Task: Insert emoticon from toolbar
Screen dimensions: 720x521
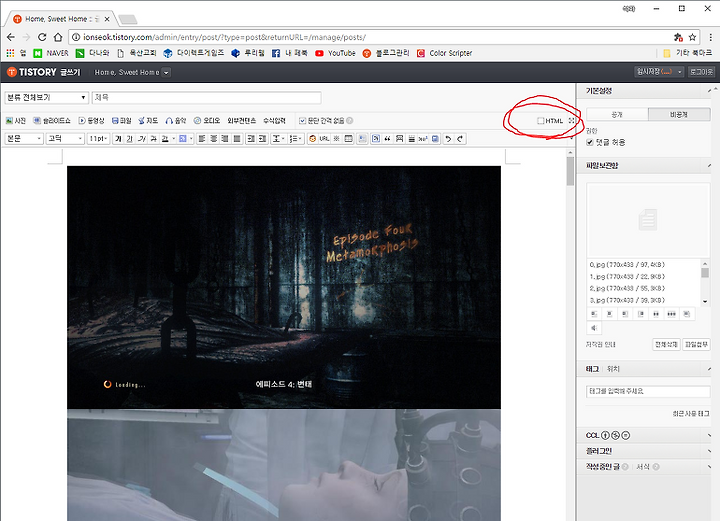Action: pyautogui.click(x=313, y=139)
